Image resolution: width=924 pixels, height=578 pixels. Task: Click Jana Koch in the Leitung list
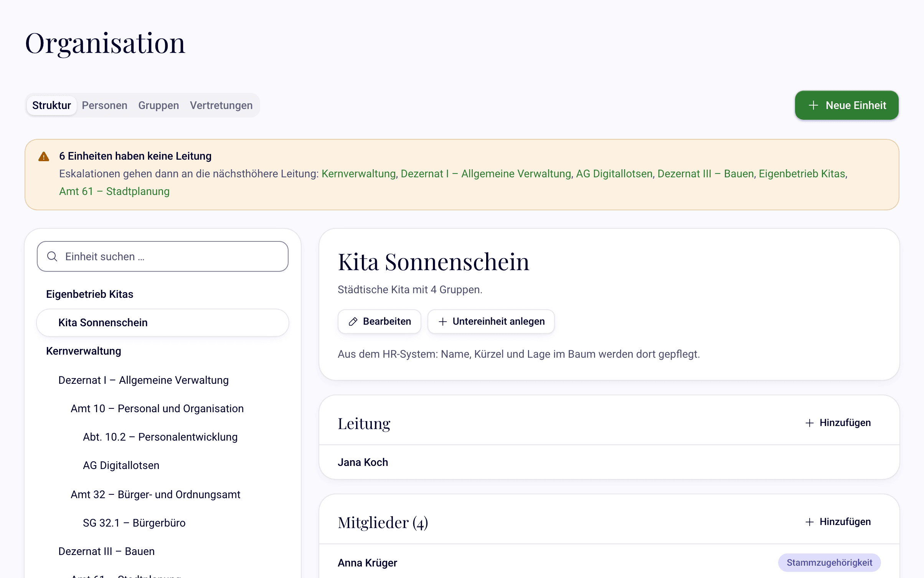[x=363, y=462]
